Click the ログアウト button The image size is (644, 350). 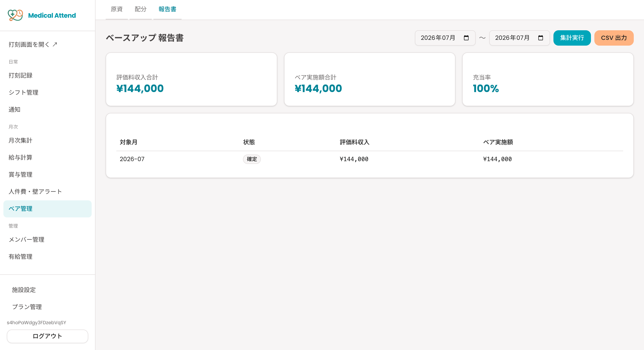(48, 336)
